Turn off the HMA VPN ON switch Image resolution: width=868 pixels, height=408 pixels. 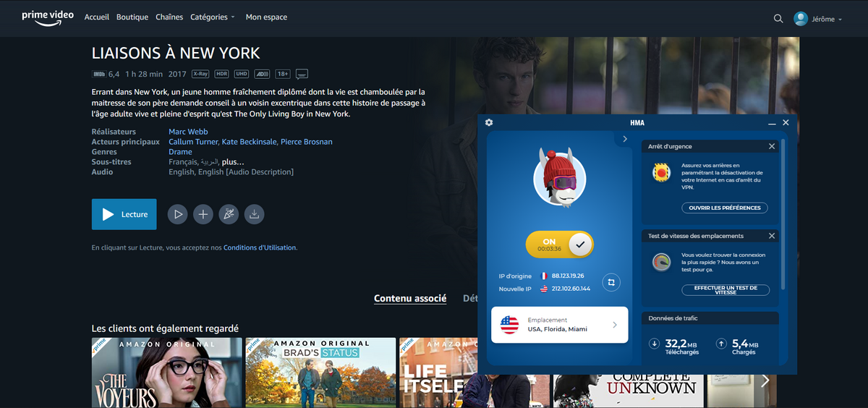point(560,245)
